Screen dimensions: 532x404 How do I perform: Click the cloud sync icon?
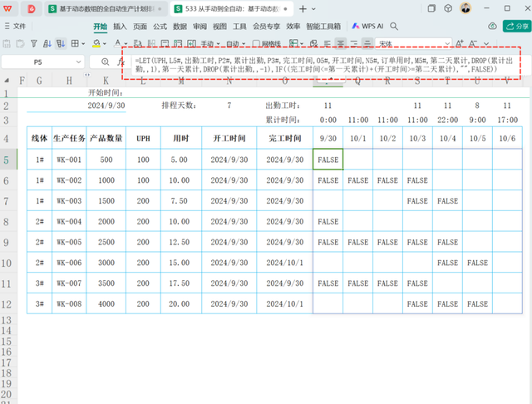(492, 26)
